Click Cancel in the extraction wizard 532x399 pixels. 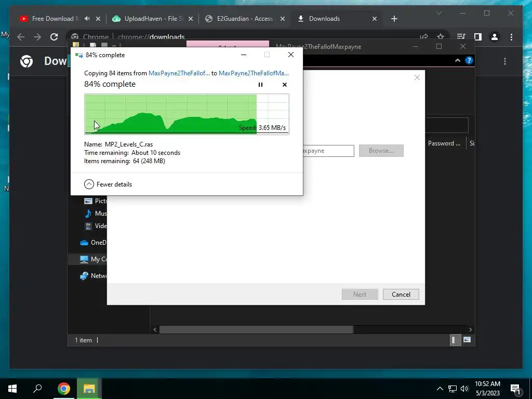[x=401, y=294]
